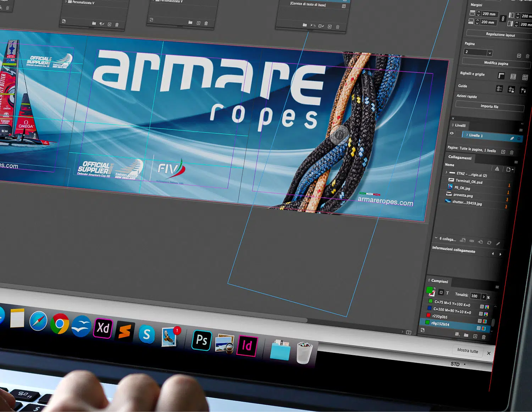This screenshot has width=532, height=412.
Task: Click Modifica pagina button
Action: point(496,63)
